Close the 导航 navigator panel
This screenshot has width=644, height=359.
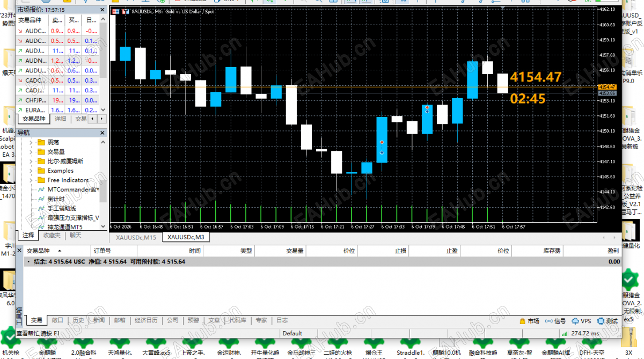point(102,133)
